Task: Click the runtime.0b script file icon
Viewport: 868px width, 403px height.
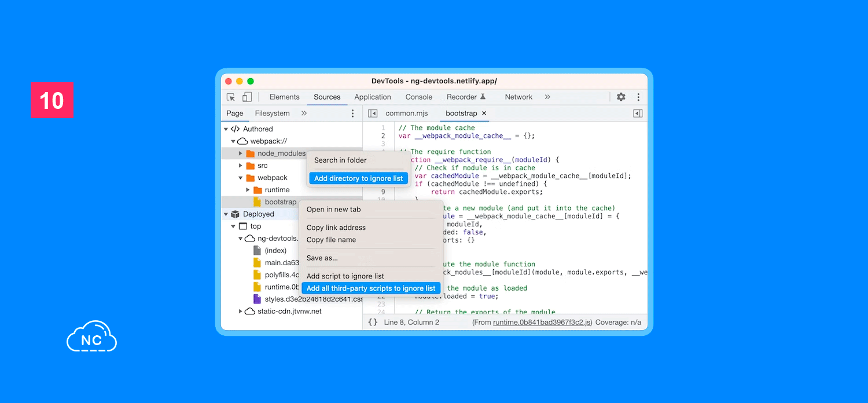Action: 258,287
